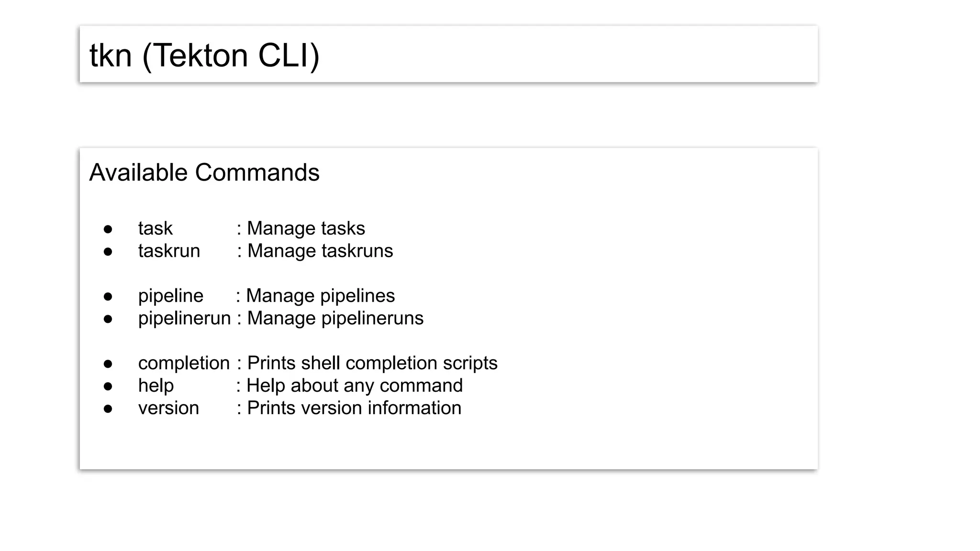The image size is (980, 551).
Task: Select the 'Manage taskruns' description
Action: pyautogui.click(x=320, y=251)
